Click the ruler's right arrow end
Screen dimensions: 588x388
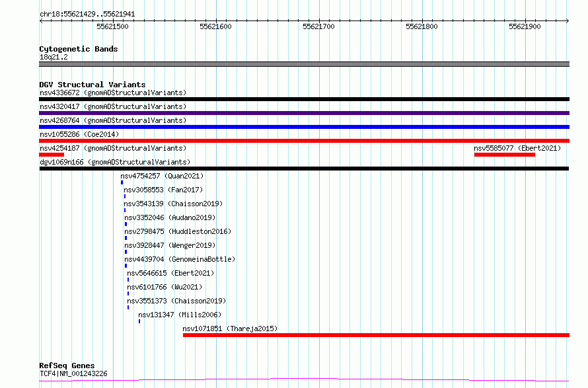(568, 21)
